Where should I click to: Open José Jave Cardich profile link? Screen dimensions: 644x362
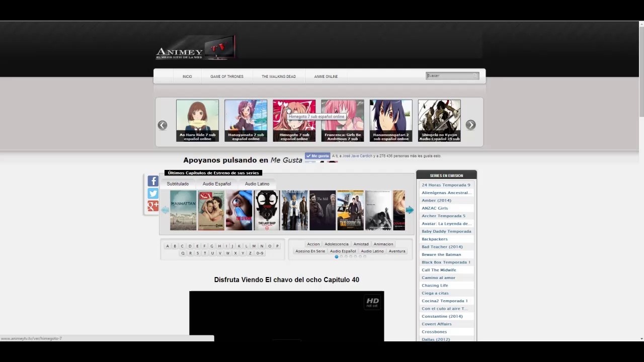(357, 156)
